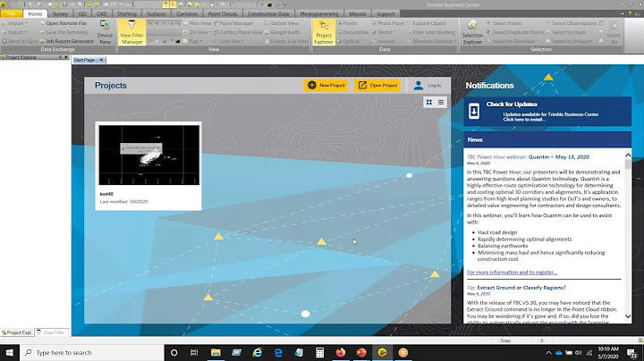Open the test48 project thumbnail
The image size is (644, 361).
(149, 155)
